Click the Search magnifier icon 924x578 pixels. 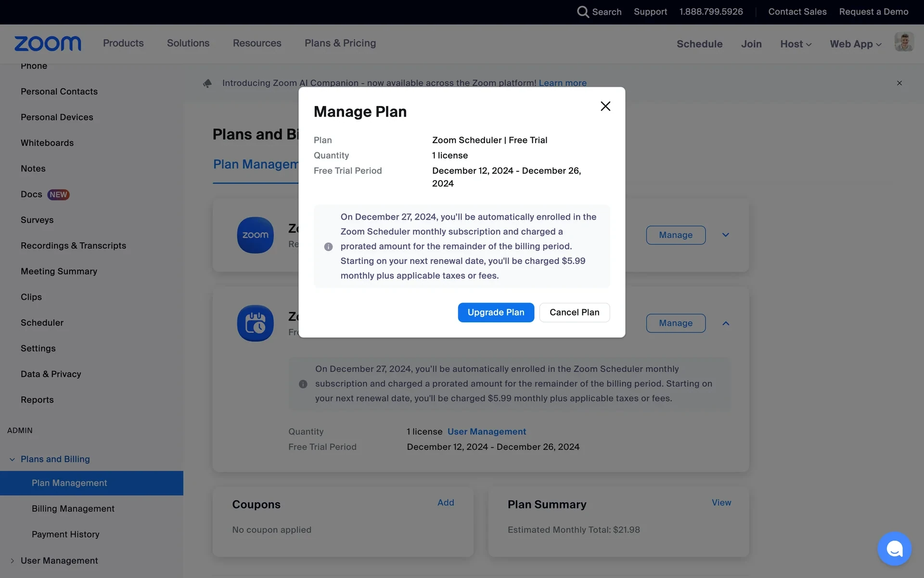tap(583, 12)
